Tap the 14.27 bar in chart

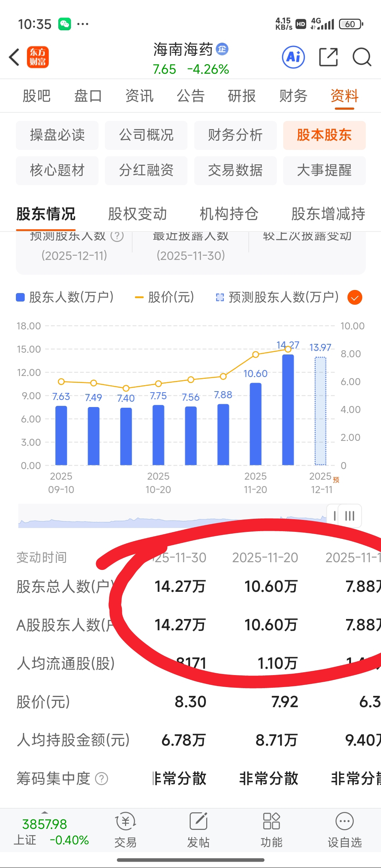click(x=288, y=410)
